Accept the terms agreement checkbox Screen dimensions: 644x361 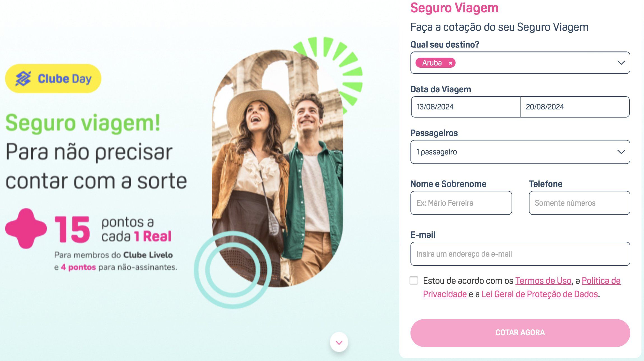coord(414,280)
